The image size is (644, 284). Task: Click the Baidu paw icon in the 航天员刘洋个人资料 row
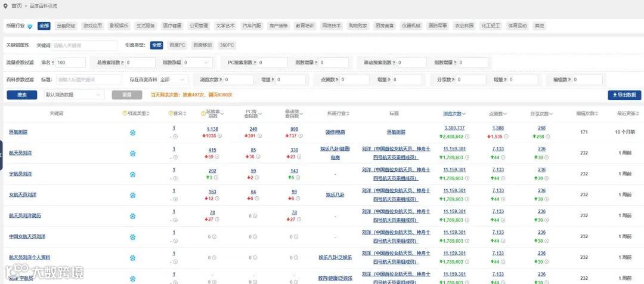click(132, 258)
